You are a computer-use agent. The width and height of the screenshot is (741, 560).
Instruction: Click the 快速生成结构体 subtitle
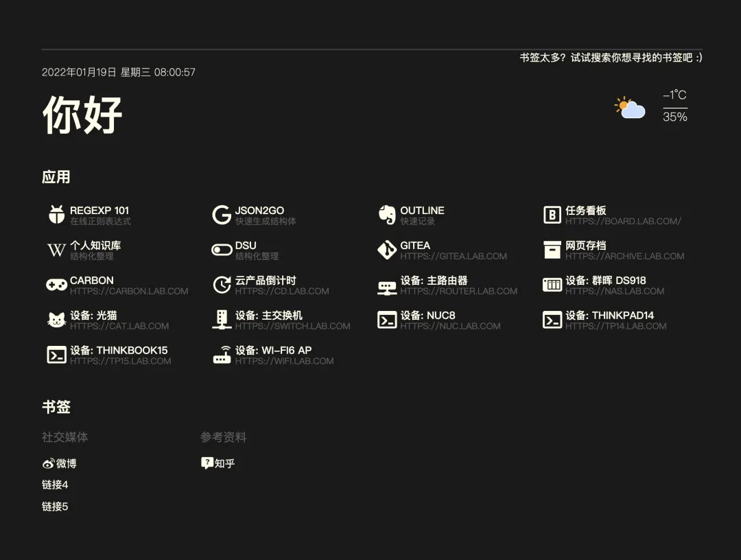[x=266, y=221]
